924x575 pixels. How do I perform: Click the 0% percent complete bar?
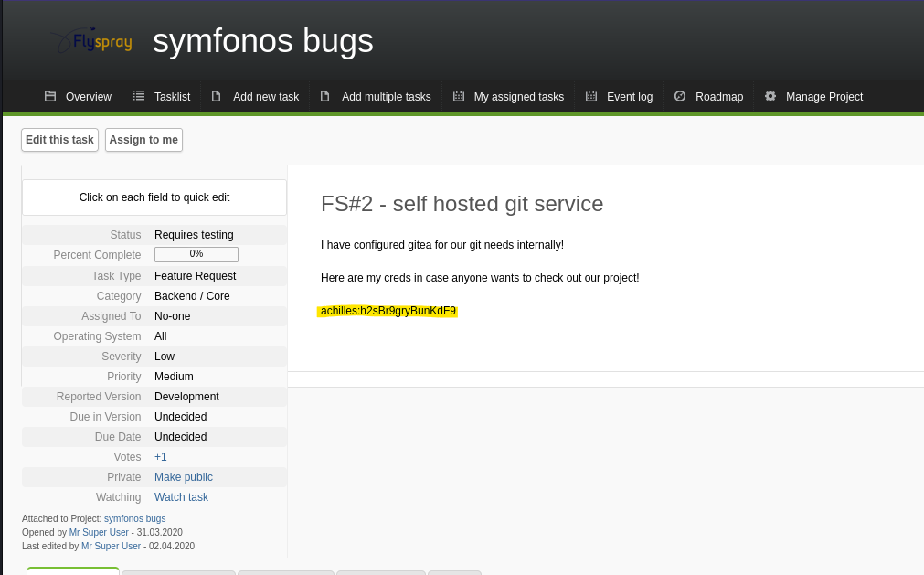[x=196, y=254]
